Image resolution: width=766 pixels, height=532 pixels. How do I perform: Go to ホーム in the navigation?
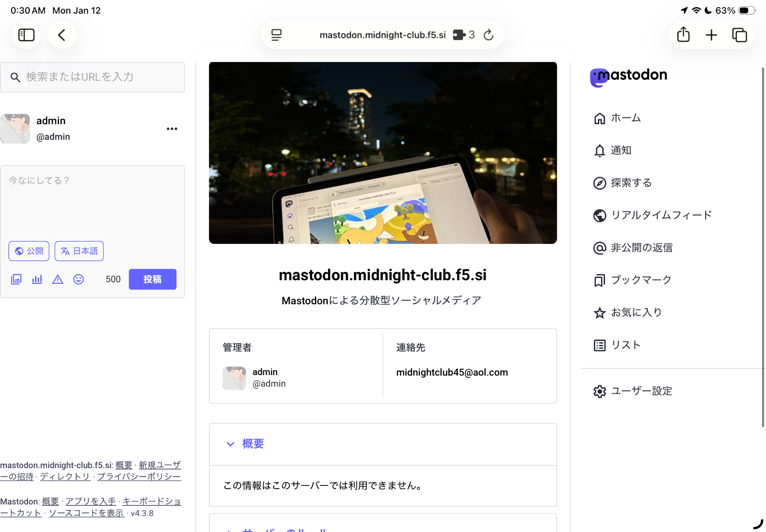coord(625,118)
